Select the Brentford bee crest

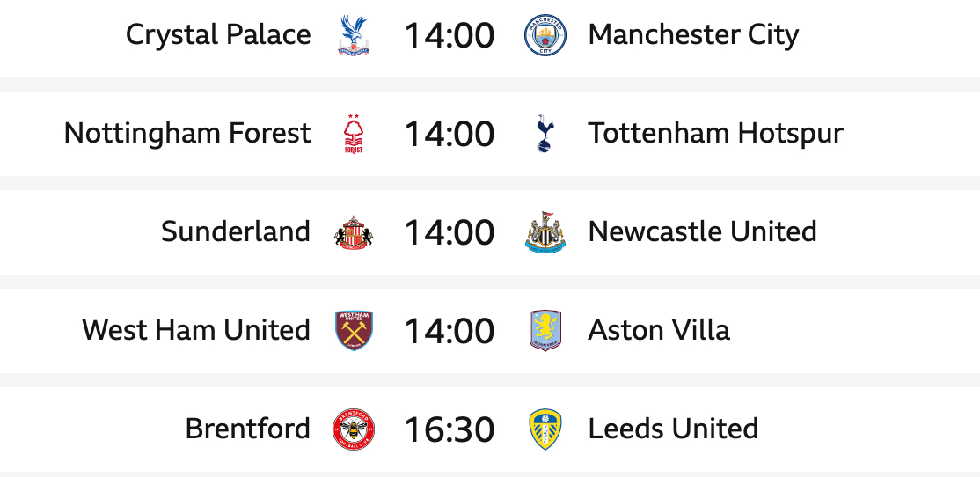pos(354,429)
